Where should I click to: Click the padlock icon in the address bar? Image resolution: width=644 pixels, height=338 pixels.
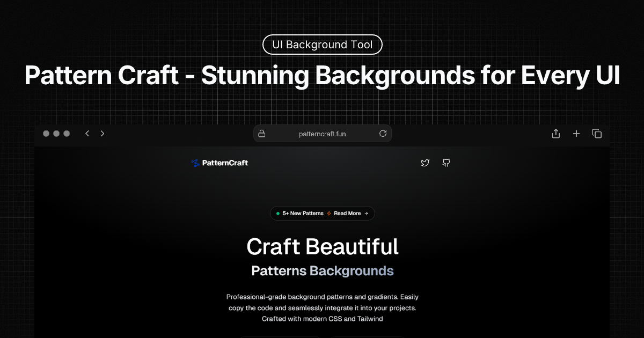click(262, 133)
